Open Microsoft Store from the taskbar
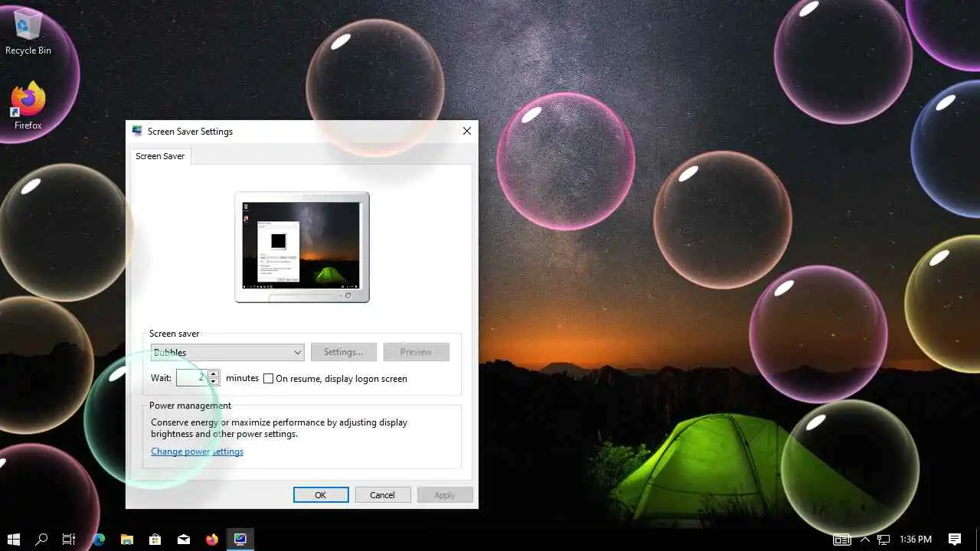 click(x=155, y=539)
